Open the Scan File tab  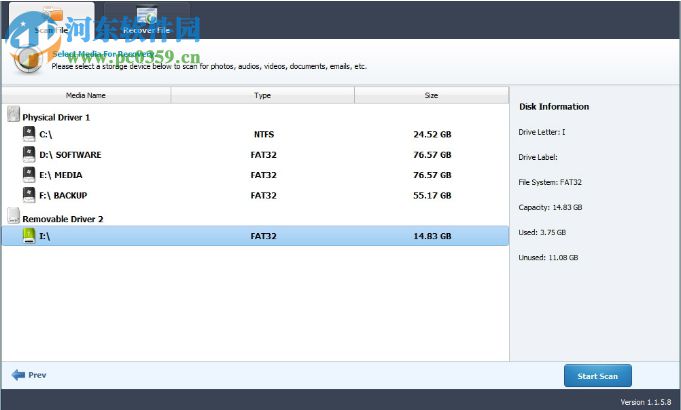coord(51,20)
